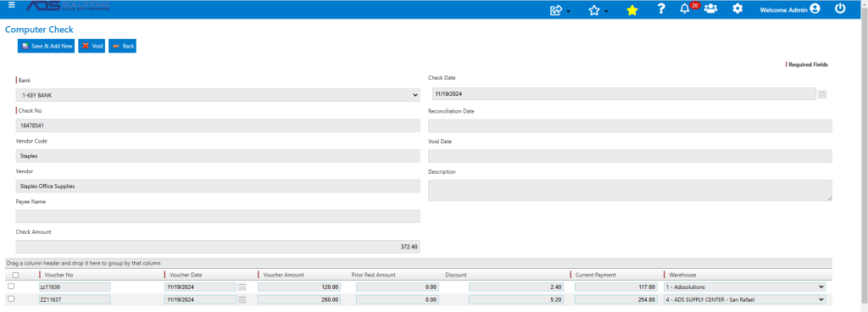Click the ADS Solutions logo
868x312 pixels.
coord(68,6)
